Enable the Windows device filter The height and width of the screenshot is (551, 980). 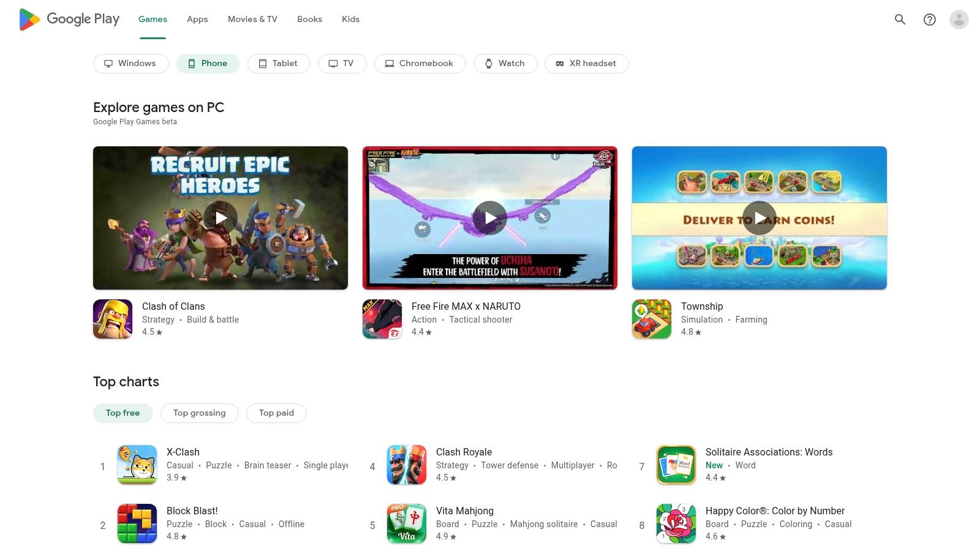(x=130, y=63)
